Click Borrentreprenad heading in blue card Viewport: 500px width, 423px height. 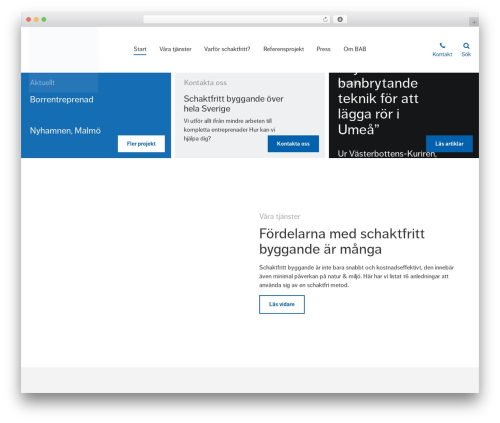(62, 100)
